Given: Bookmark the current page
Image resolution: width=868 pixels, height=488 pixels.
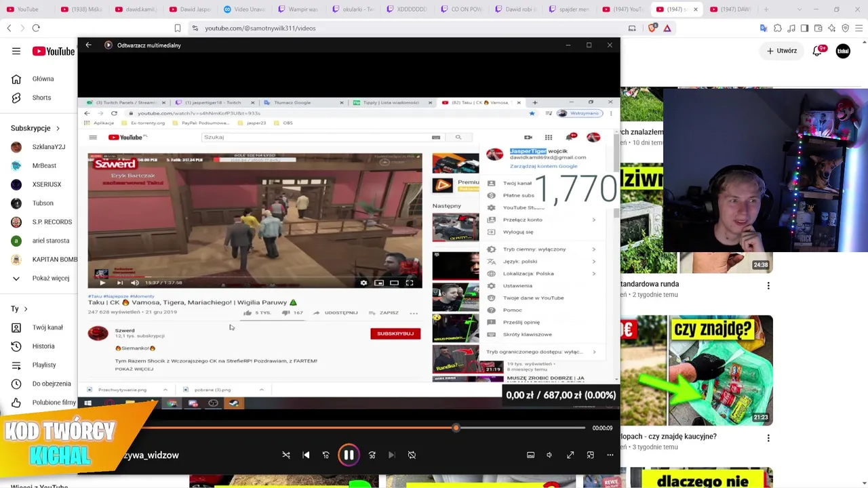Looking at the screenshot, I should tap(178, 28).
